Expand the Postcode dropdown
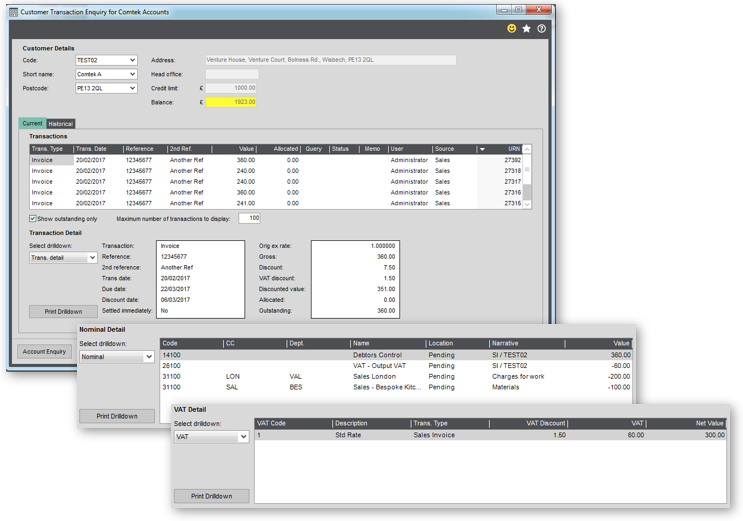743x521 pixels. click(132, 88)
